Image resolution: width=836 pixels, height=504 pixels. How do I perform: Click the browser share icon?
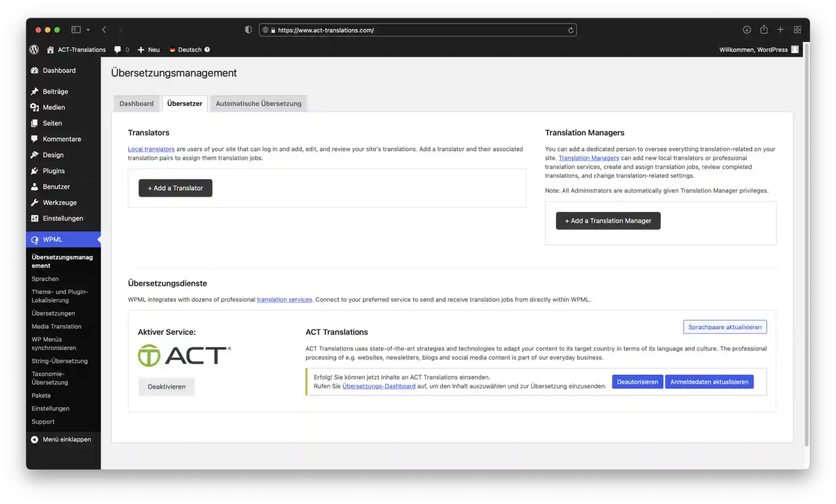coord(764,30)
